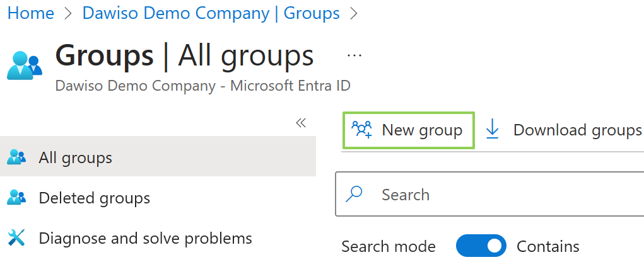This screenshot has height=267, width=644.
Task: Open the more options ellipsis next to title
Action: (x=354, y=55)
